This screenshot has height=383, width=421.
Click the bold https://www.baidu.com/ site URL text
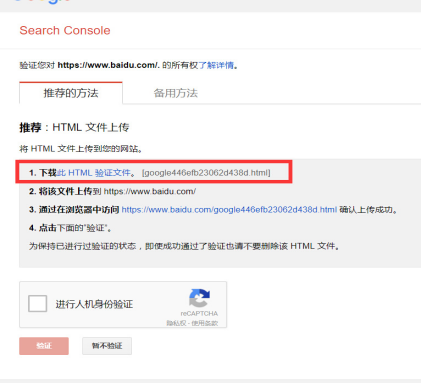(108, 65)
